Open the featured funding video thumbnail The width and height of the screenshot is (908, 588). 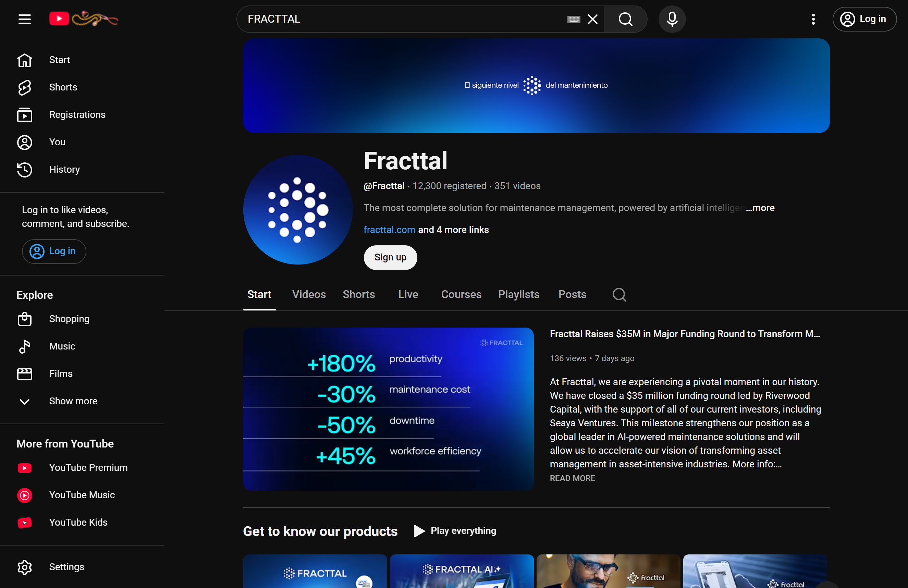[x=388, y=409]
